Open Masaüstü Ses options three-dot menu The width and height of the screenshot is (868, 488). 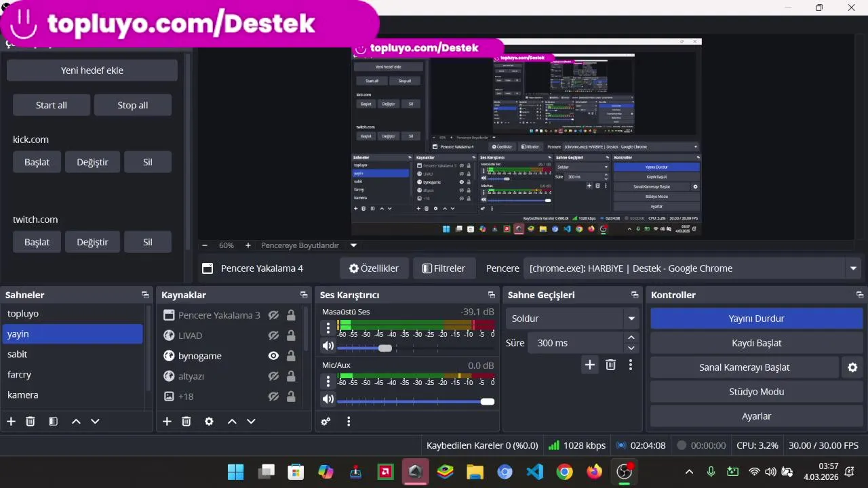coord(328,328)
